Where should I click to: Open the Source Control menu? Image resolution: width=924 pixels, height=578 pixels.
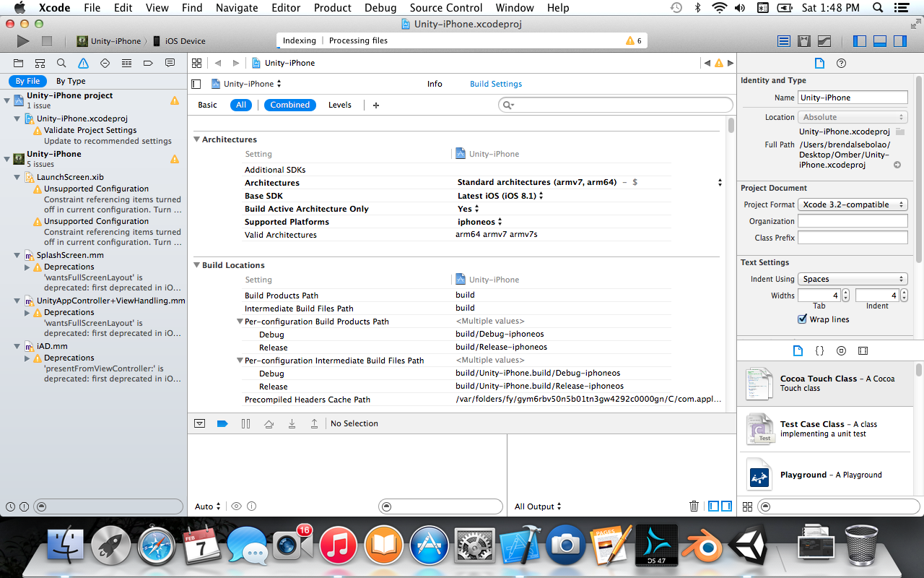coord(446,8)
